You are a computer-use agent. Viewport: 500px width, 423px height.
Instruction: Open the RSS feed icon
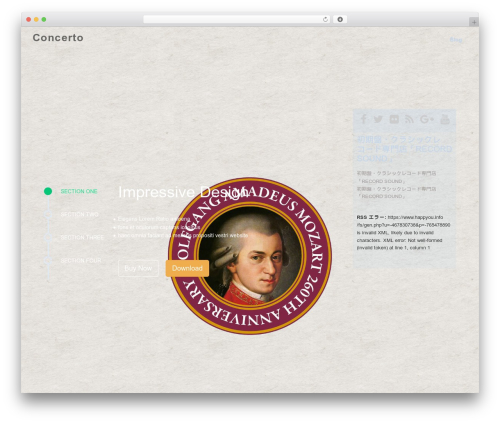point(409,119)
